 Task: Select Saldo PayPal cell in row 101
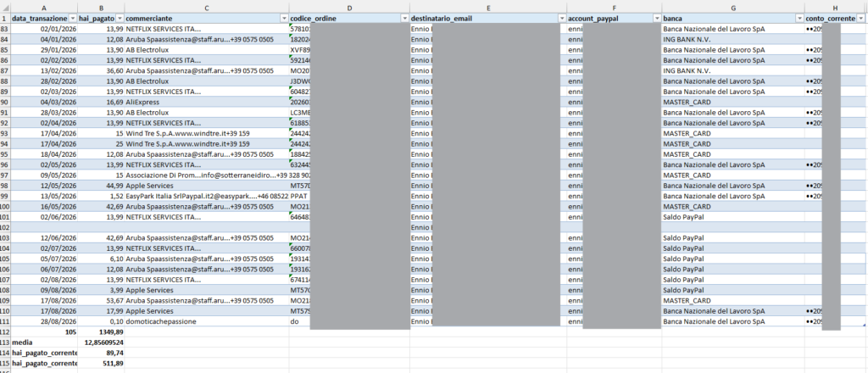[x=733, y=217]
